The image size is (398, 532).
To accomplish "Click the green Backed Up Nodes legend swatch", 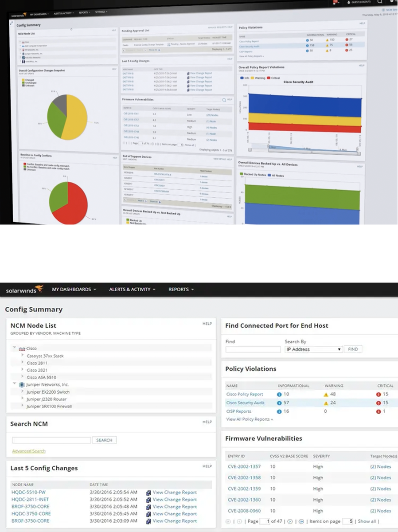I will click(x=242, y=175).
